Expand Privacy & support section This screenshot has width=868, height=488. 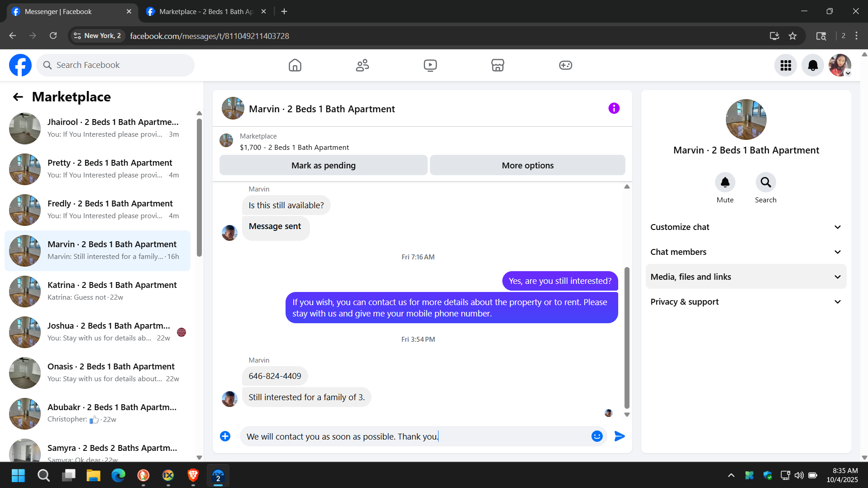746,301
